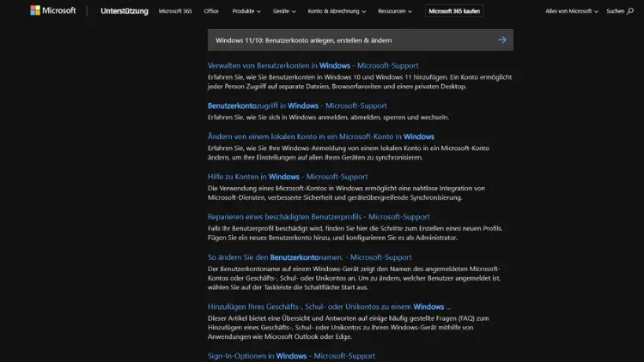Click Suchen text in header
The width and height of the screenshot is (644, 362).
point(616,11)
